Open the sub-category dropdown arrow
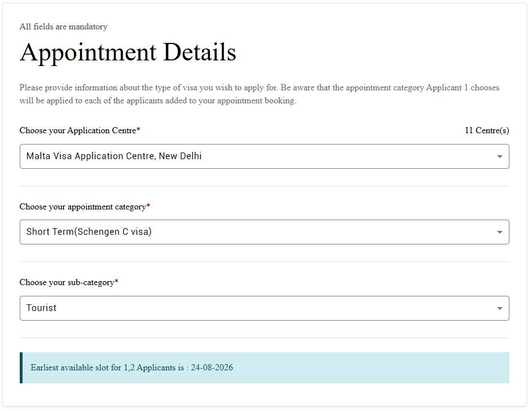 [x=499, y=308]
